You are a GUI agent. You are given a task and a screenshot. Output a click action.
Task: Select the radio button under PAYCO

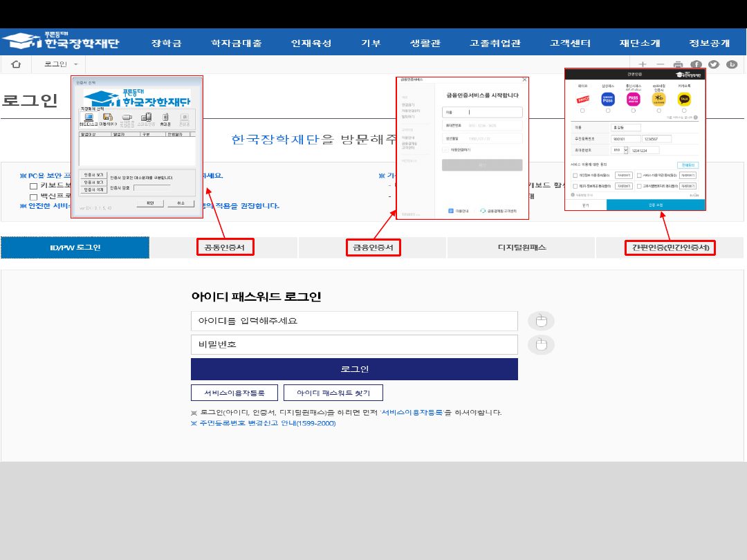click(x=582, y=111)
